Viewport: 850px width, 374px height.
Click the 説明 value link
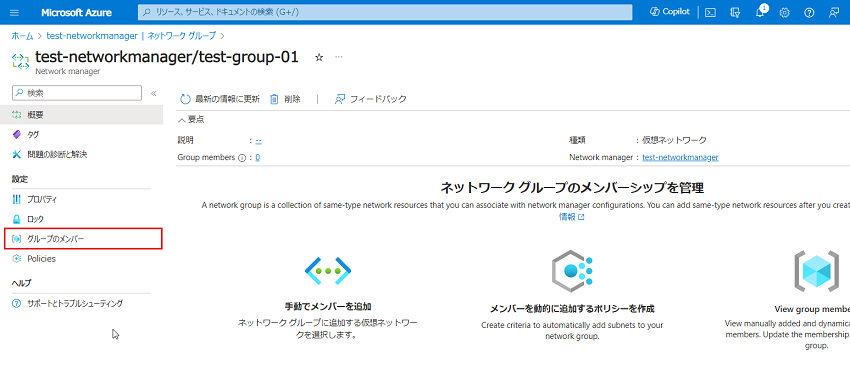(259, 140)
